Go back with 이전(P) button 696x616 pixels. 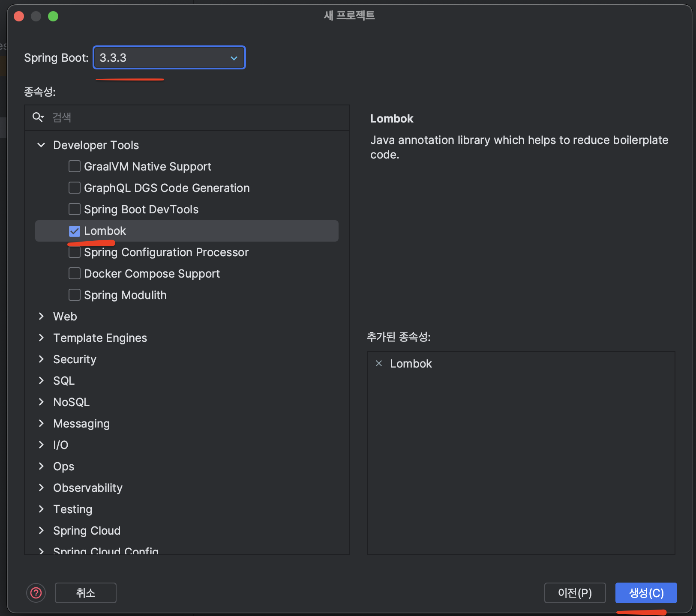575,593
